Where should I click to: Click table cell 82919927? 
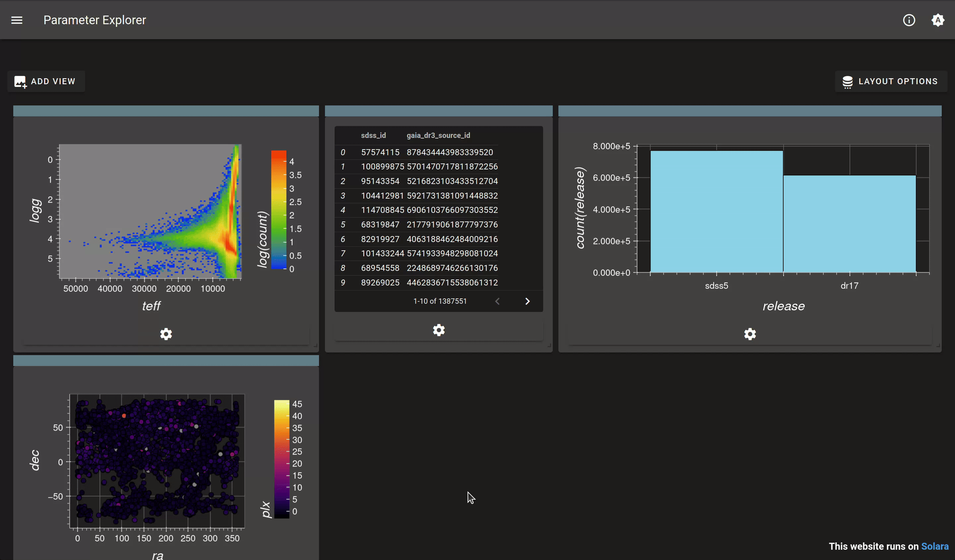(380, 239)
